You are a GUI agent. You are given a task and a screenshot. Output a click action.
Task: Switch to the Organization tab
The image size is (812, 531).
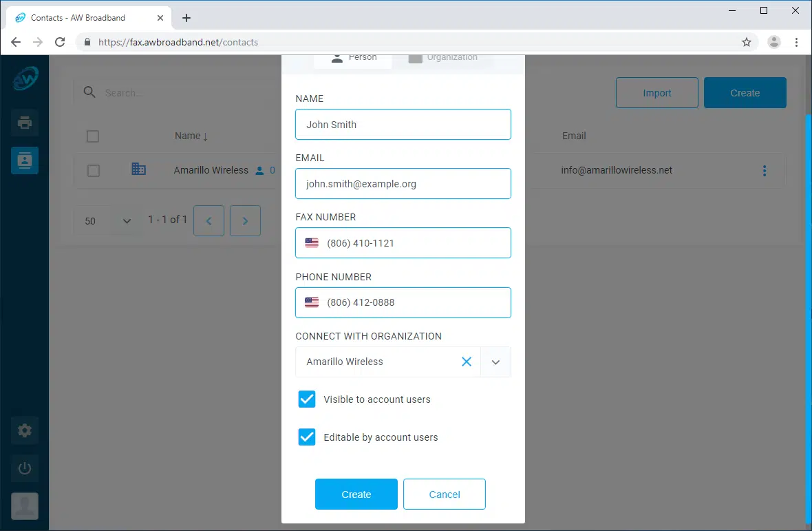443,57
